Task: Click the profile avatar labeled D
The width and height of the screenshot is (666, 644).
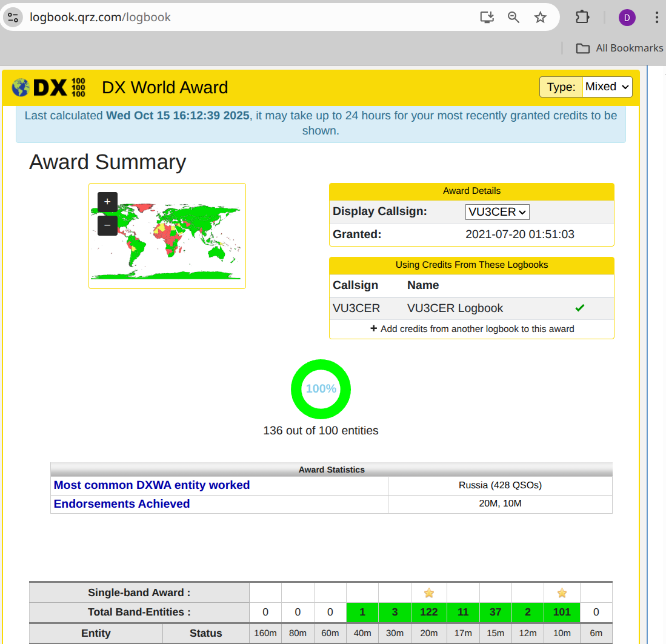Action: pos(627,17)
